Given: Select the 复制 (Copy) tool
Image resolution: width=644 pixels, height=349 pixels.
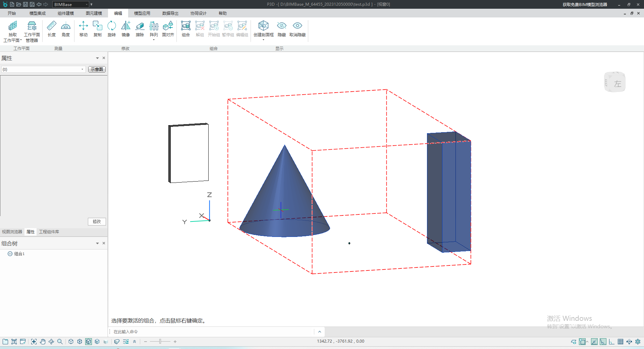Looking at the screenshot, I should pyautogui.click(x=97, y=29).
